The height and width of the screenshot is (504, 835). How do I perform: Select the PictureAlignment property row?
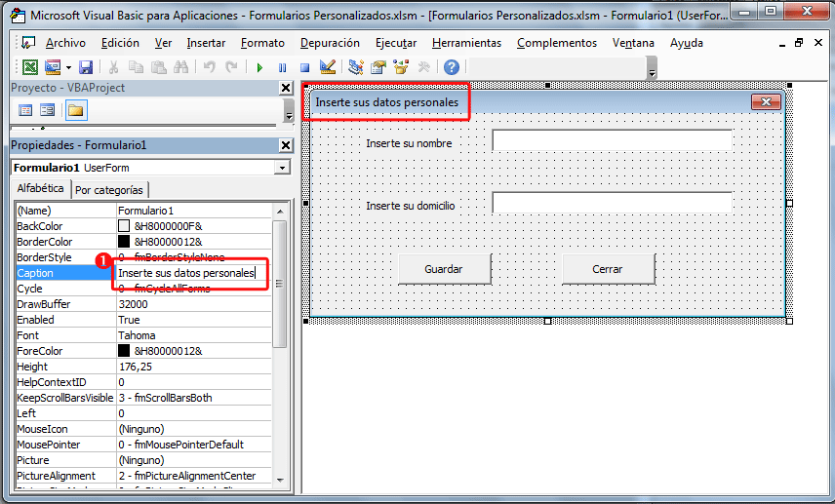tap(143, 476)
